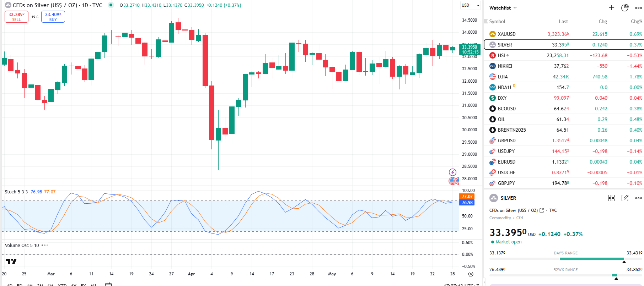Open SILVER details three-dots menu

point(638,198)
